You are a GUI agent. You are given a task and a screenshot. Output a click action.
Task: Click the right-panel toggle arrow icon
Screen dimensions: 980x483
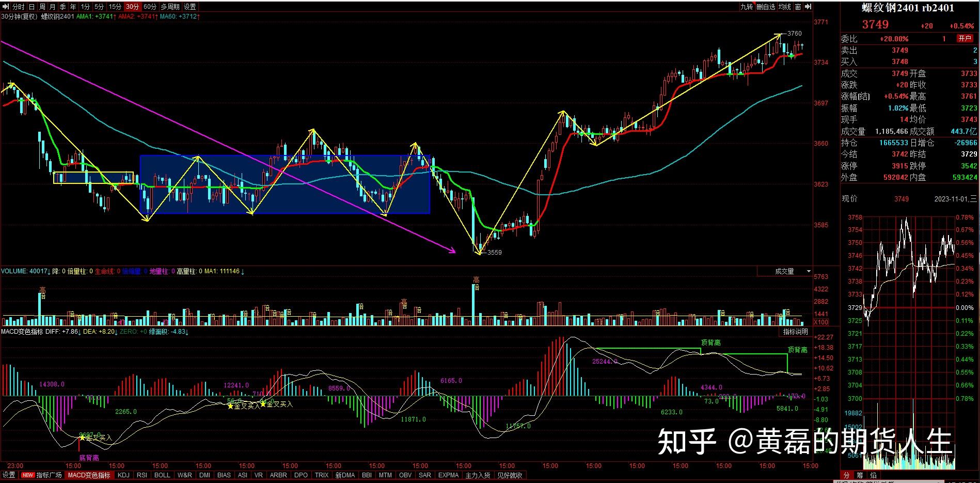[x=809, y=7]
